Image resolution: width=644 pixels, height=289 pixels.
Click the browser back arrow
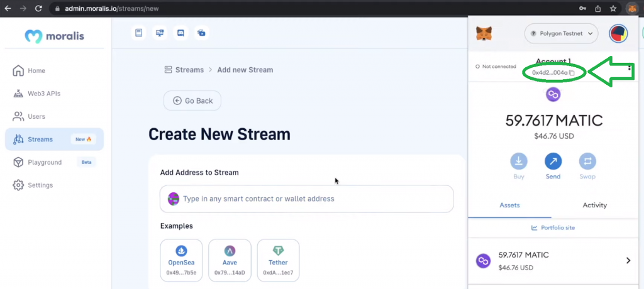(8, 8)
